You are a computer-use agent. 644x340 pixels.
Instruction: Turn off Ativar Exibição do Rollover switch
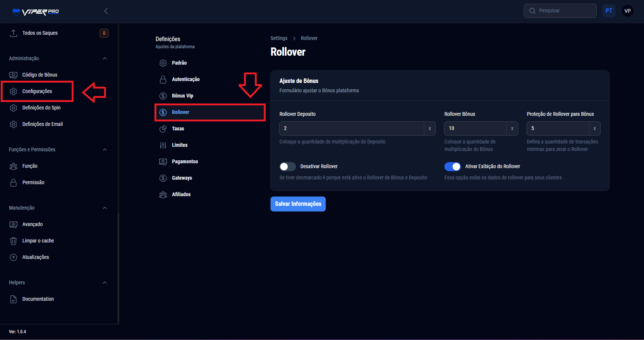coord(452,167)
